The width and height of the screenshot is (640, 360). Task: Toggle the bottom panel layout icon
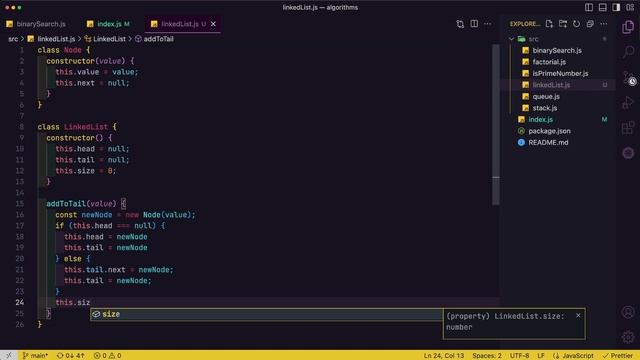pos(602,7)
